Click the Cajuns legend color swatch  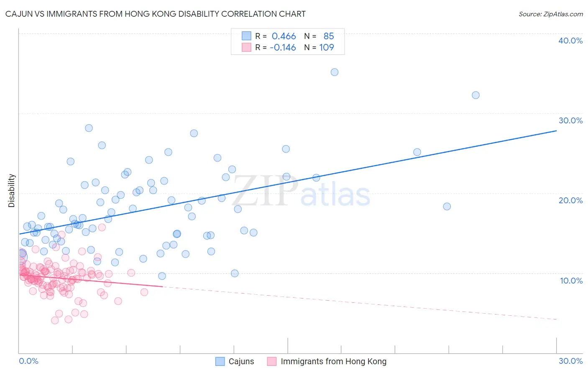220,361
